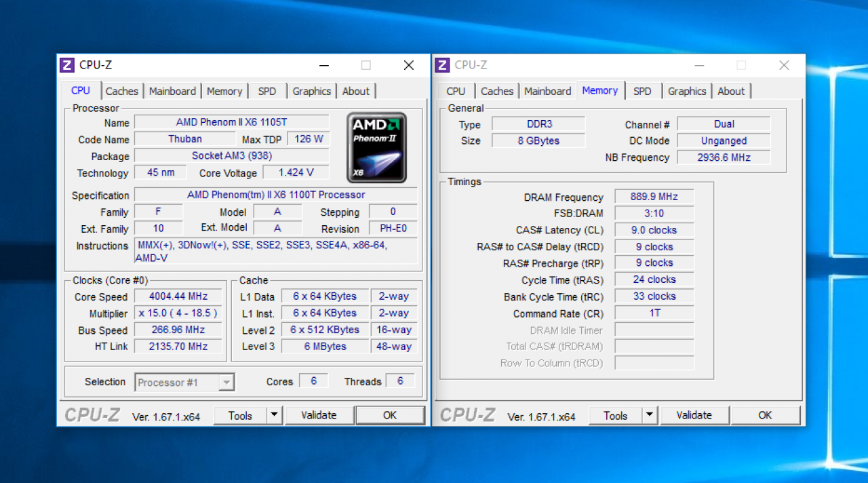Click the FSB:DRAM ratio 3:10
The image size is (868, 483).
(x=654, y=213)
